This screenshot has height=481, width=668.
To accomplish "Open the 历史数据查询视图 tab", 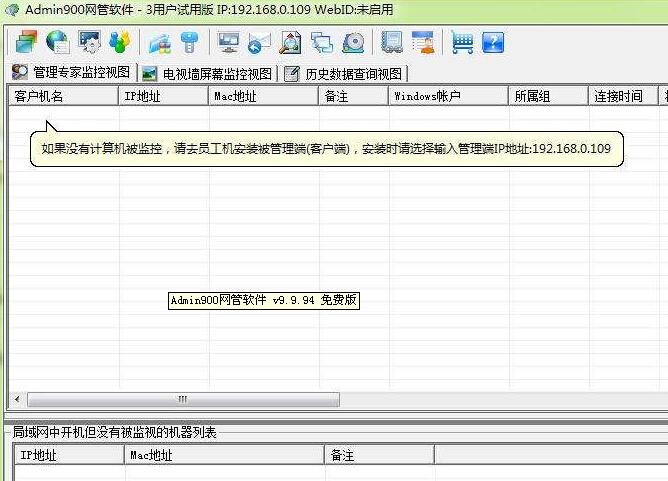I will (x=344, y=73).
